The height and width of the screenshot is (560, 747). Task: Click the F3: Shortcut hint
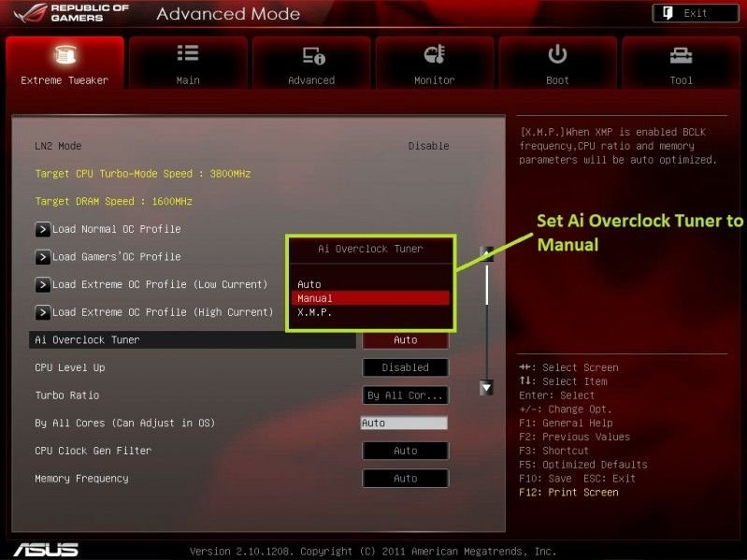[554, 451]
